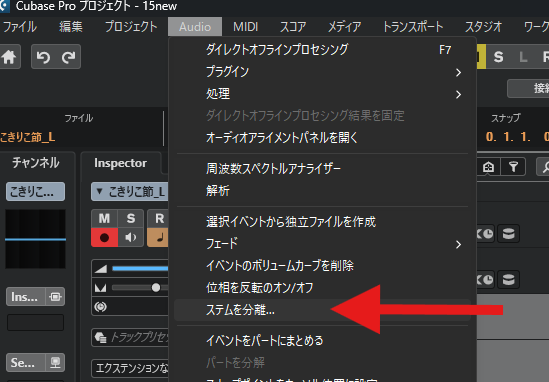549x382 pixels.
Task: Adjust the blue track volume slider
Action: point(140,269)
